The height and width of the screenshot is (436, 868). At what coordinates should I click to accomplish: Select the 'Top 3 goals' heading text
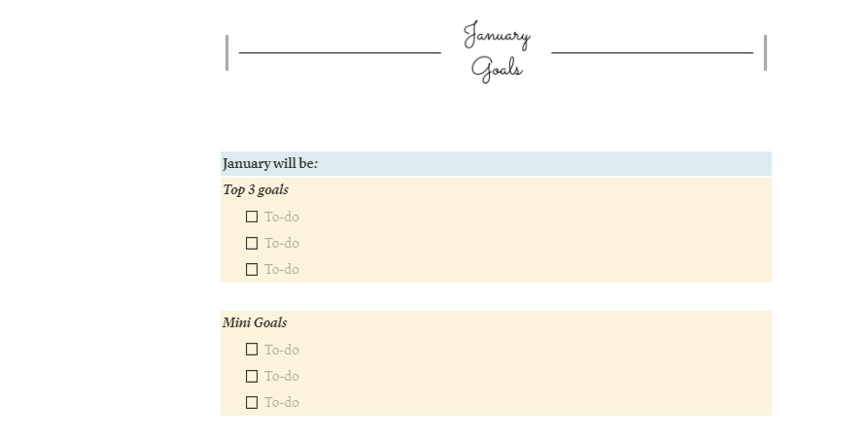point(256,189)
